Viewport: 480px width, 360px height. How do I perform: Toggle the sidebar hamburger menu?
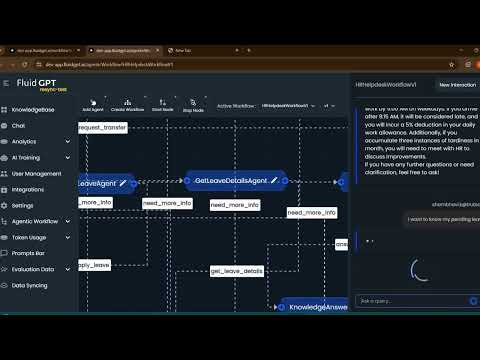[6, 83]
